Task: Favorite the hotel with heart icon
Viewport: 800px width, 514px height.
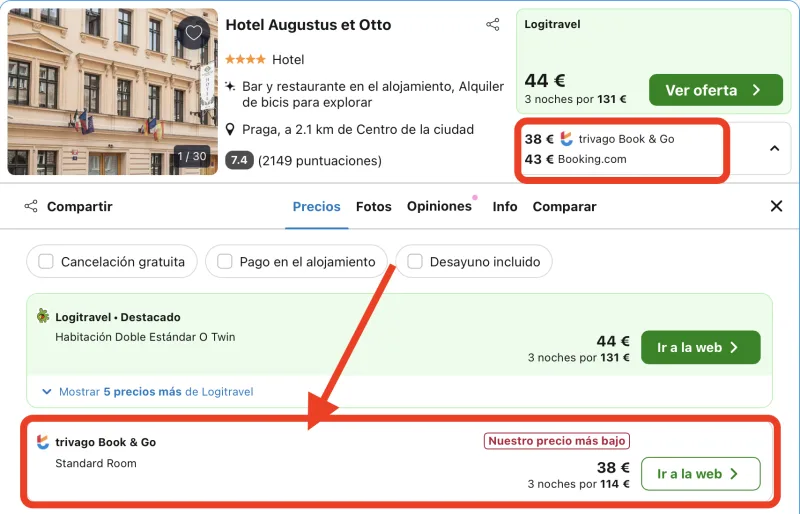Action: (193, 33)
